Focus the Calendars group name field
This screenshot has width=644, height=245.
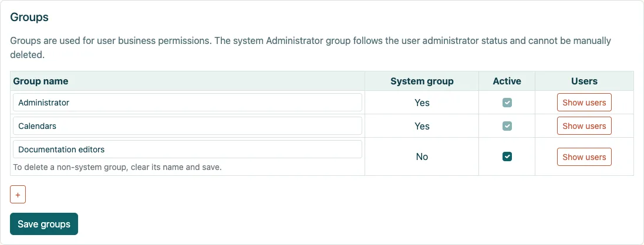coord(188,126)
